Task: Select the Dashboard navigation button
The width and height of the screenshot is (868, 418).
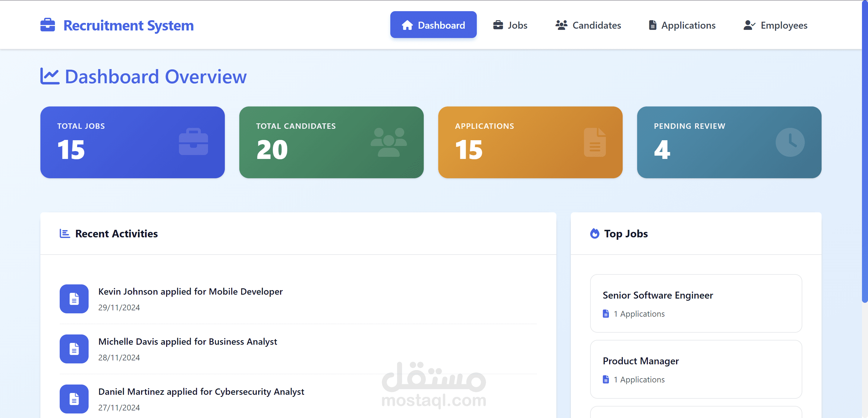Action: tap(433, 25)
